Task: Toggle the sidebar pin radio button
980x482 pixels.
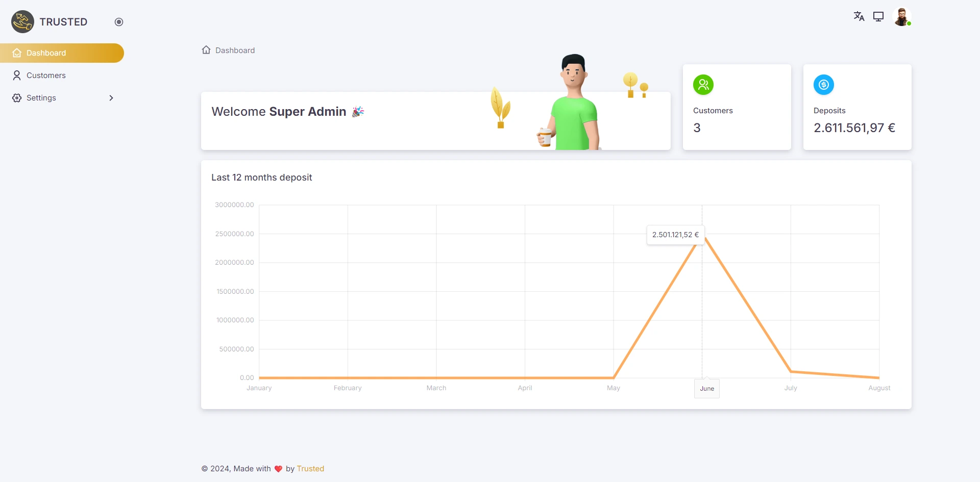Action: click(x=119, y=22)
